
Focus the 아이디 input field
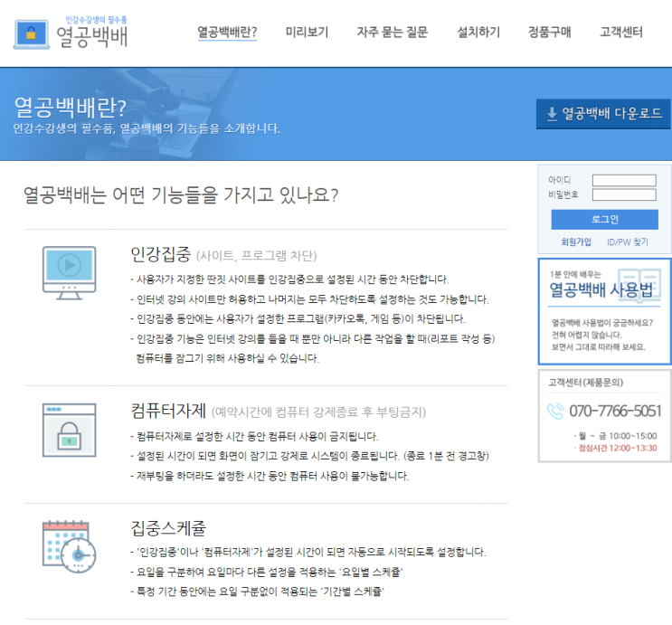(624, 181)
